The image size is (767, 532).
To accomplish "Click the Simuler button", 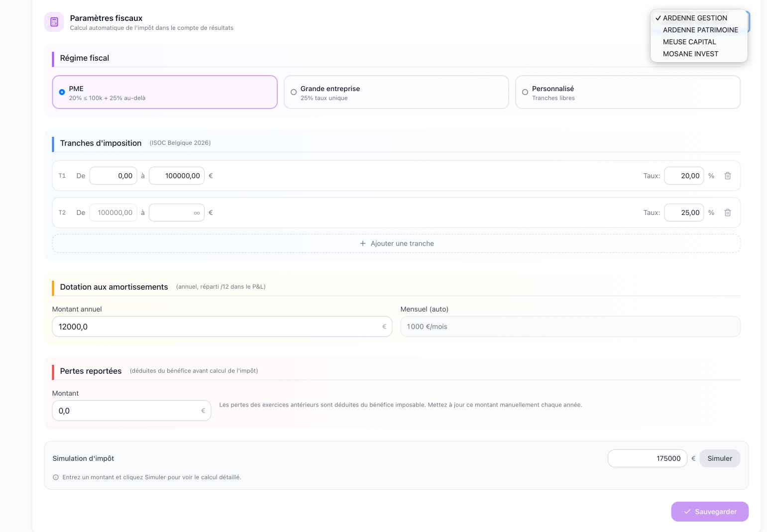I will (720, 458).
